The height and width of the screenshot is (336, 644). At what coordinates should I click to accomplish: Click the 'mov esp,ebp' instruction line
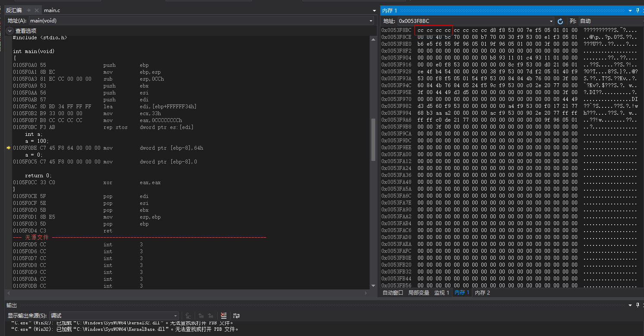pyautogui.click(x=87, y=217)
